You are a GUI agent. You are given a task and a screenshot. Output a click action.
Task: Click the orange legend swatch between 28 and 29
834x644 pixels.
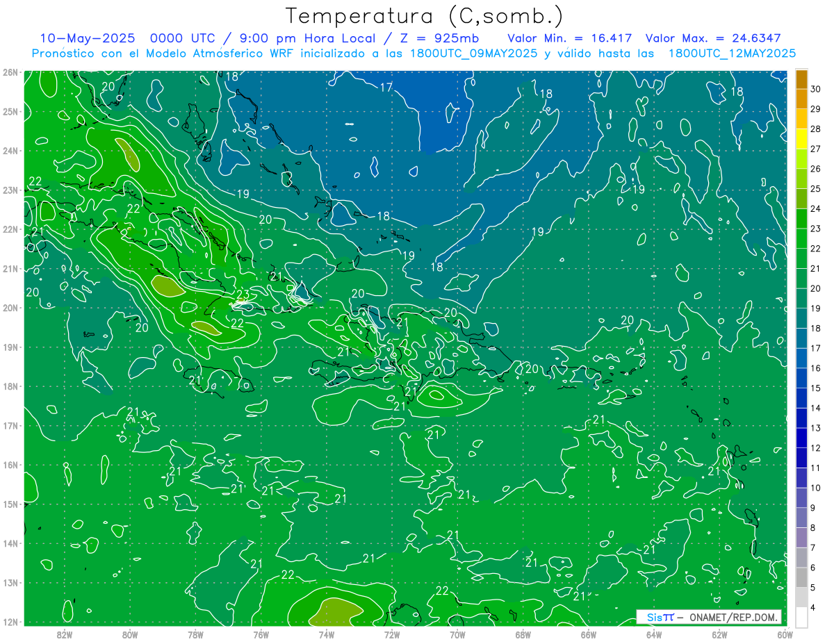click(x=801, y=119)
